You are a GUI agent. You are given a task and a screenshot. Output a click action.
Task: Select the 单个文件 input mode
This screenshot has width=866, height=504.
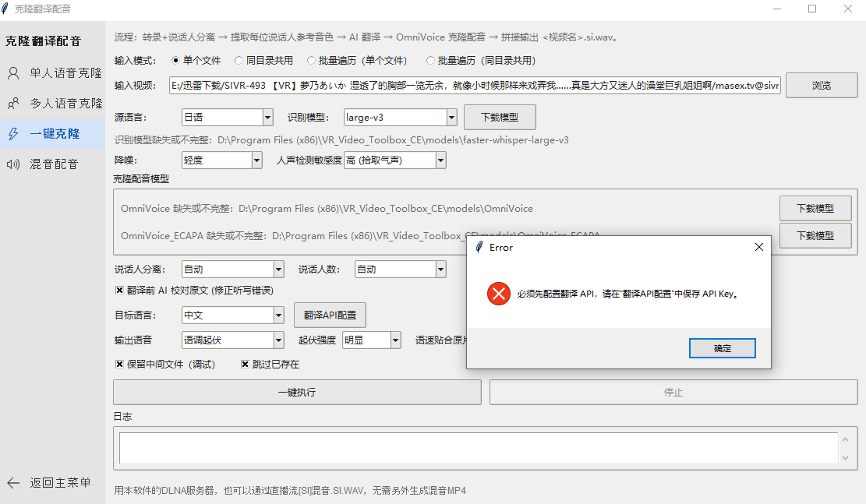175,61
